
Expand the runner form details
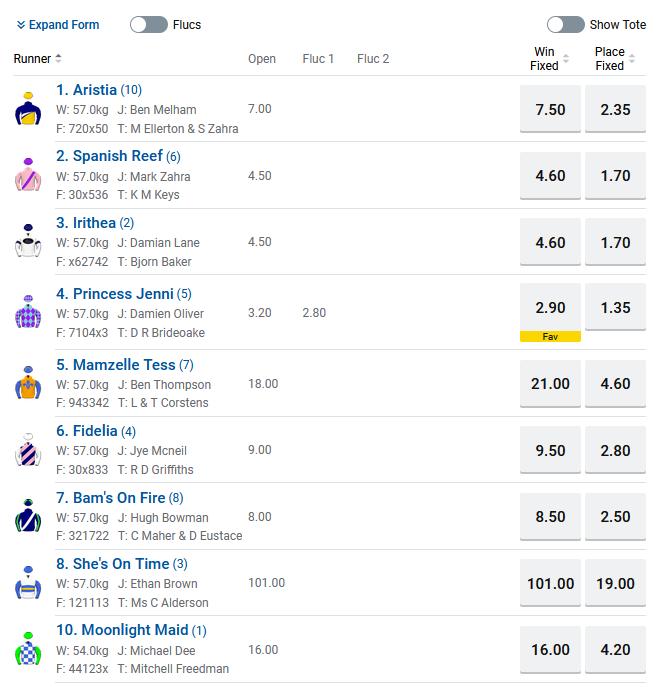[58, 25]
